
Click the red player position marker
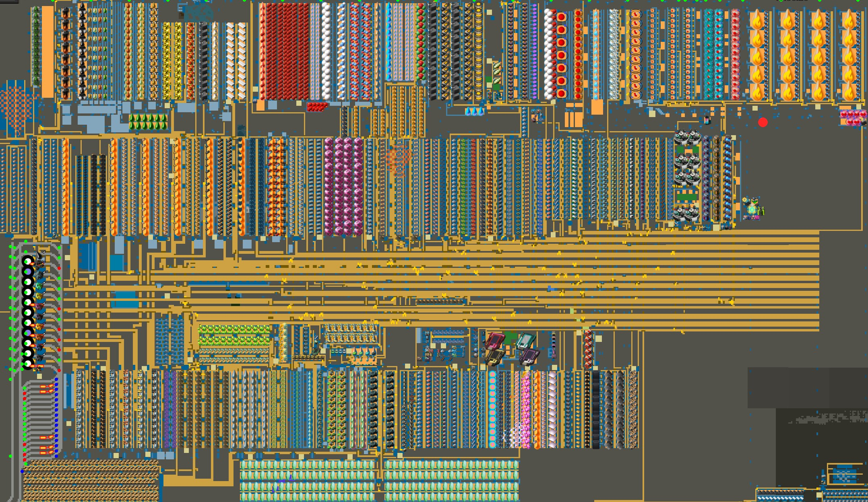763,122
